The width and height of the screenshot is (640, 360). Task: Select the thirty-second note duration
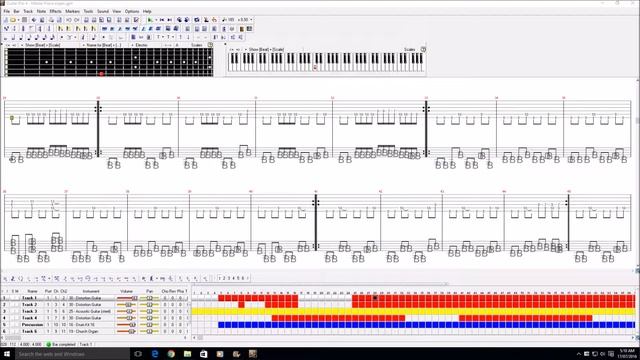tap(44, 38)
